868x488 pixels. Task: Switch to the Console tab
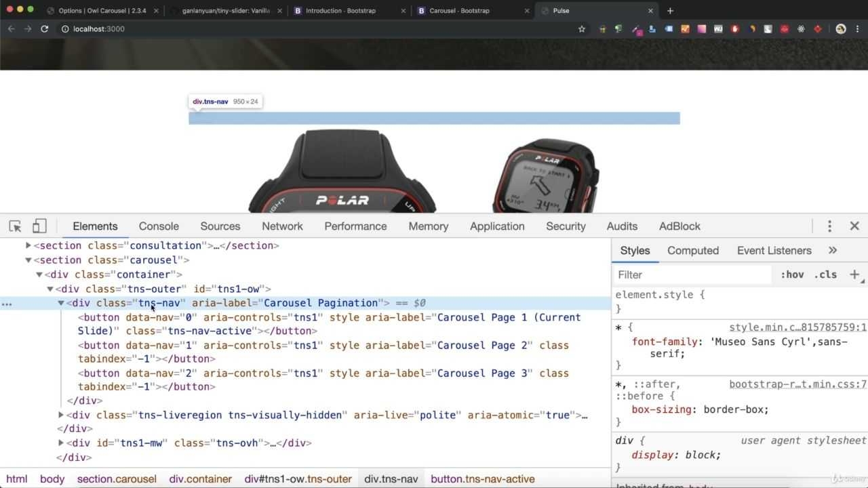click(x=159, y=226)
